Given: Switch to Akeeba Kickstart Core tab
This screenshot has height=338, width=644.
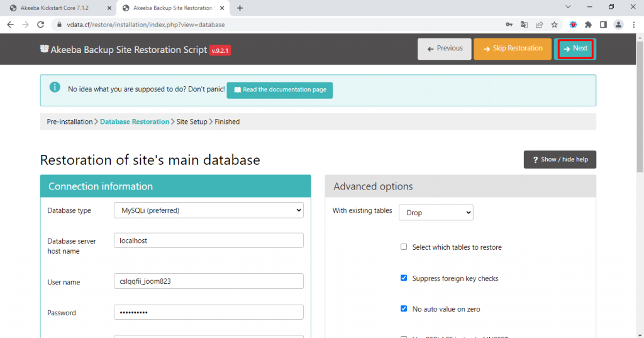Looking at the screenshot, I should click(x=57, y=8).
